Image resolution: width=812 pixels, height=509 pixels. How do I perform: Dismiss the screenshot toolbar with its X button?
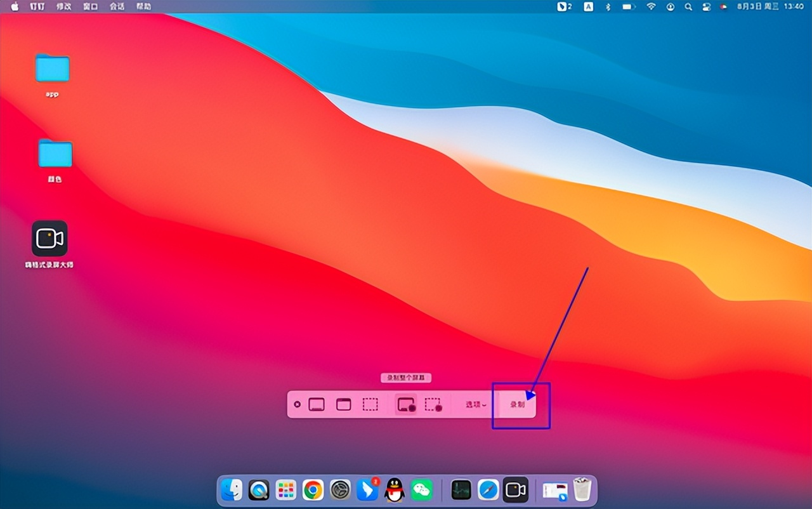point(296,404)
